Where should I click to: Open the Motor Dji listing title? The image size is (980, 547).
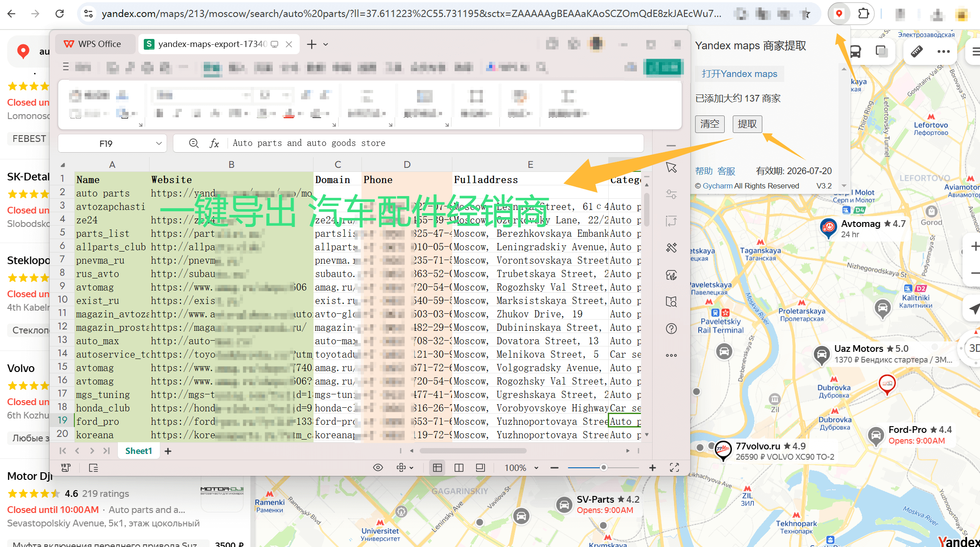[30, 476]
